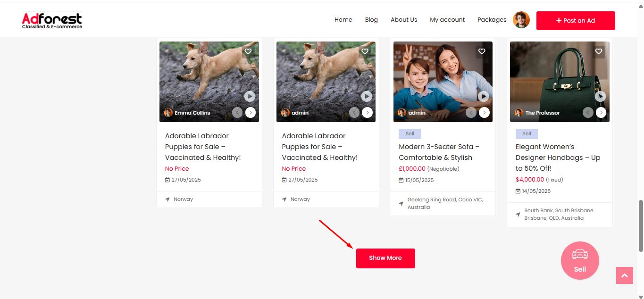The width and height of the screenshot is (644, 299).
Task: Favorite the Emma Collins Labrador puppies ad
Action: 248,51
